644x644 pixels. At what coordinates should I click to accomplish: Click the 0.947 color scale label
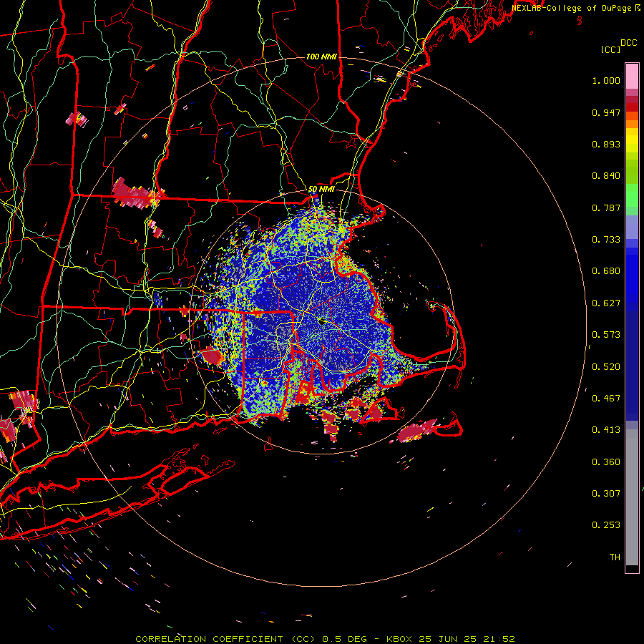(x=606, y=112)
